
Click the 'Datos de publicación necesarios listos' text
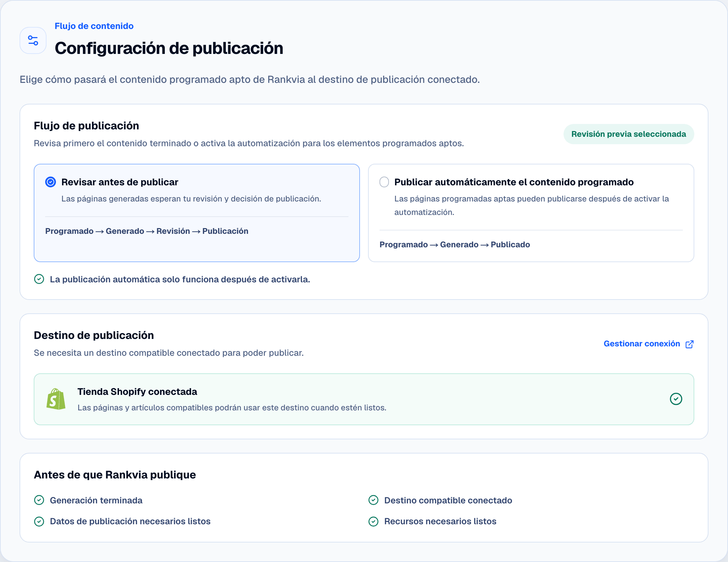(x=130, y=521)
